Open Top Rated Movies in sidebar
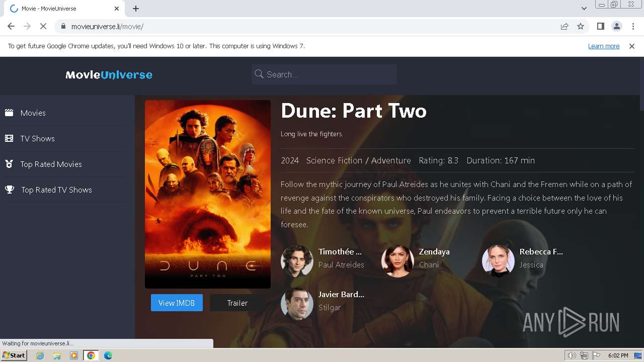The image size is (644, 362). click(x=51, y=164)
